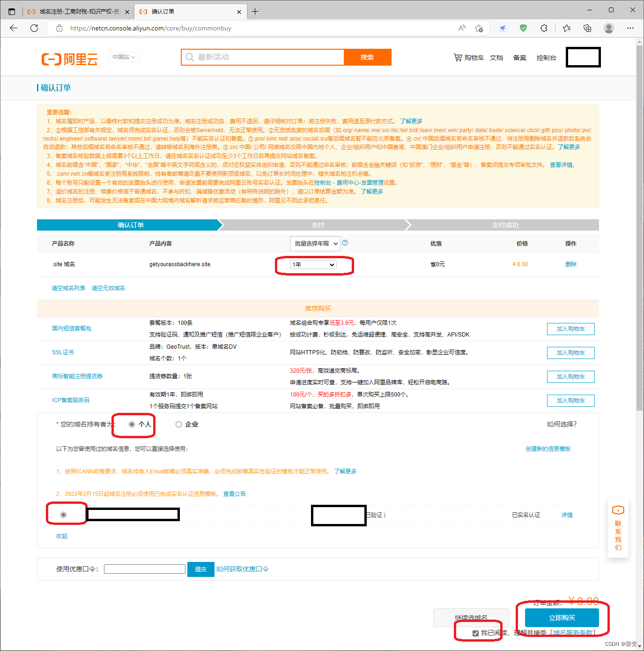Open 详情 of verified template
The height and width of the screenshot is (651, 644).
567,515
